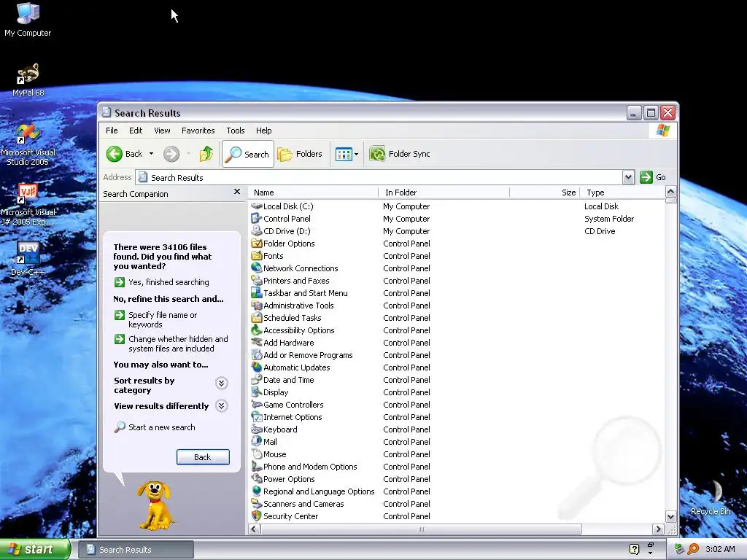Select the Accessibility Options icon
The height and width of the screenshot is (560, 747).
257,330
